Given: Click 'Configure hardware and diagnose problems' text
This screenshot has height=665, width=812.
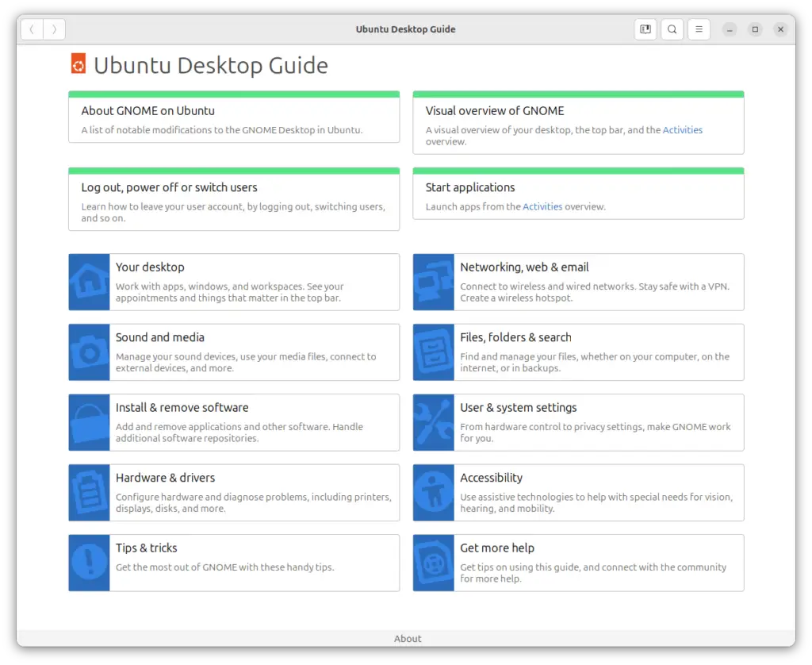Looking at the screenshot, I should pos(254,503).
